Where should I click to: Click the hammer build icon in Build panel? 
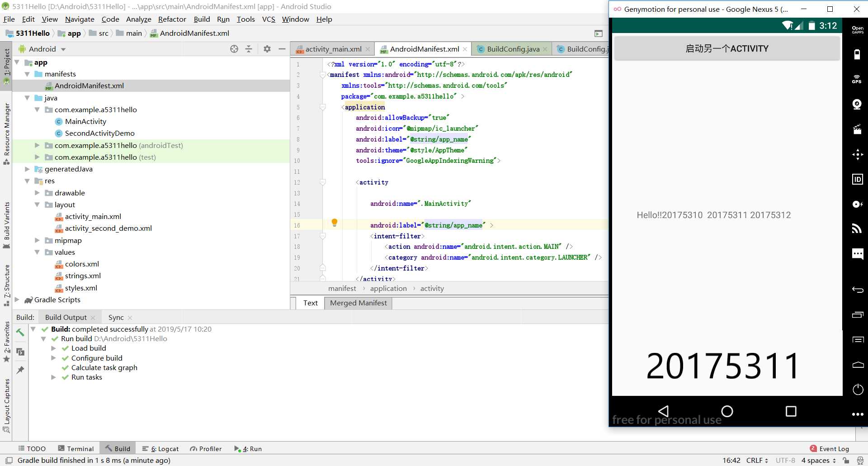(20, 333)
